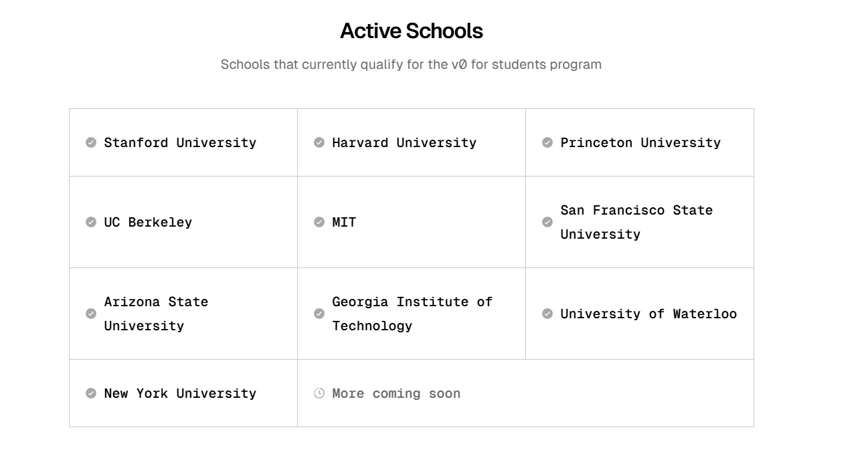Click the checkmark icon beside Stanford University
Viewport: 868px width, 462px height.
tap(91, 142)
